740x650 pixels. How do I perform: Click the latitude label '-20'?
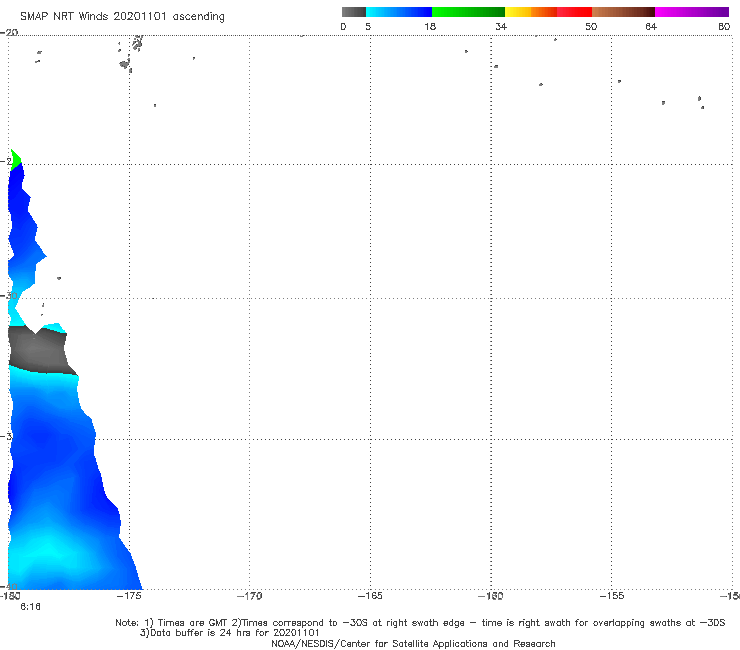click(x=9, y=32)
